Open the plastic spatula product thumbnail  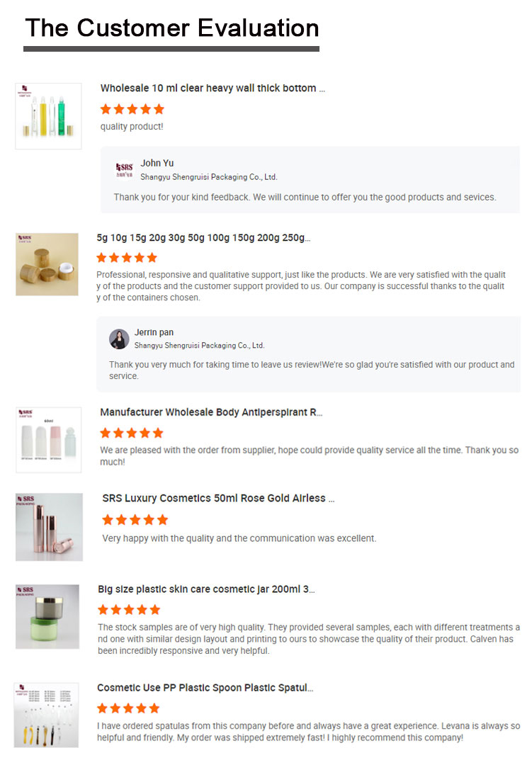46,715
